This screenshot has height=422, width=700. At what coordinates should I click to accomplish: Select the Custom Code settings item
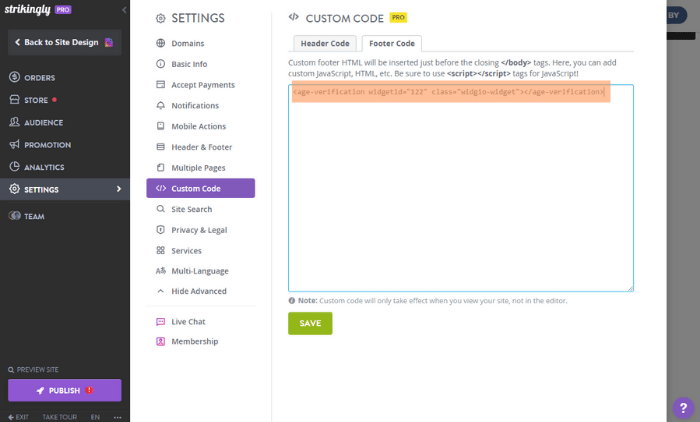[200, 188]
